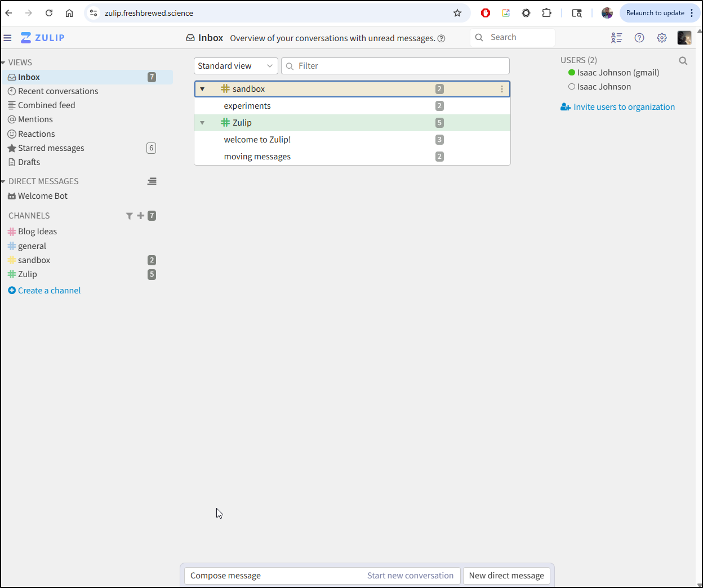Click Create a channel link
Viewport: 703px width, 588px height.
(45, 291)
